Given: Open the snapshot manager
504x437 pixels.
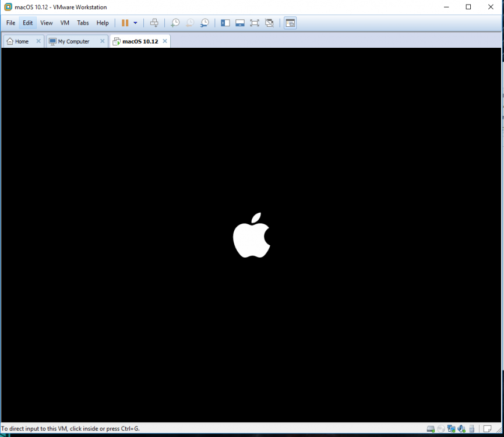Looking at the screenshot, I should 205,23.
